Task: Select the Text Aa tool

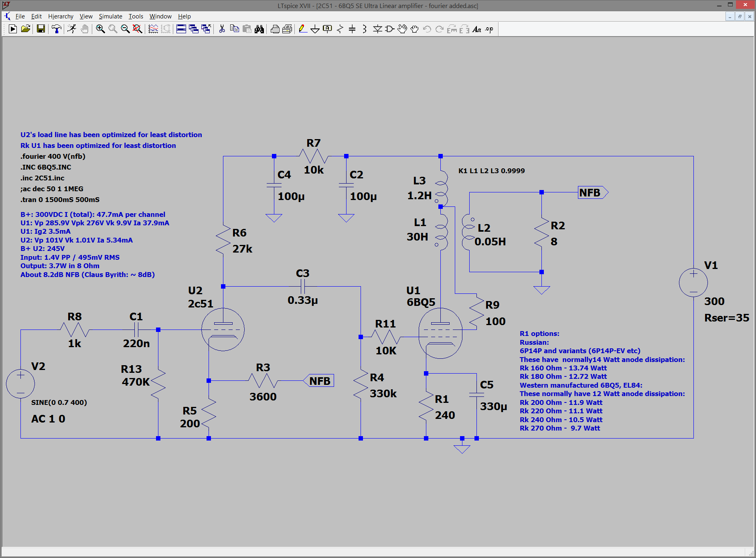Action: point(477,29)
